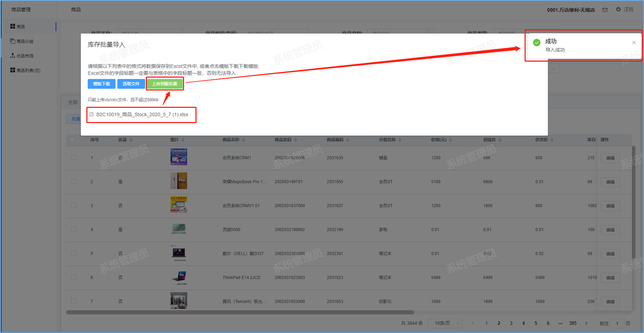
Task: Sort by the 商品编码 column sort arrows
Action: pos(347,140)
